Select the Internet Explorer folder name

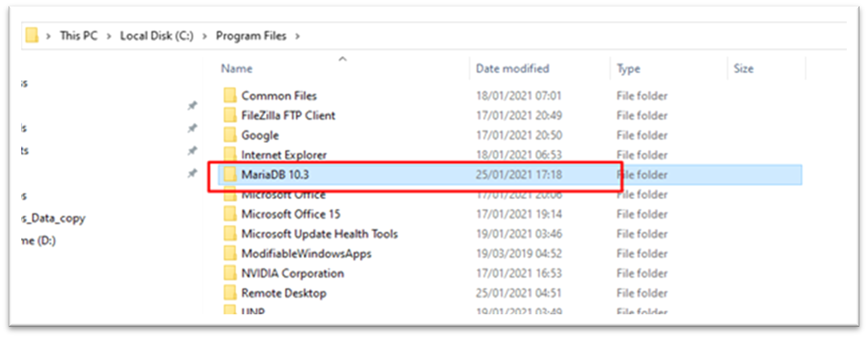point(284,155)
